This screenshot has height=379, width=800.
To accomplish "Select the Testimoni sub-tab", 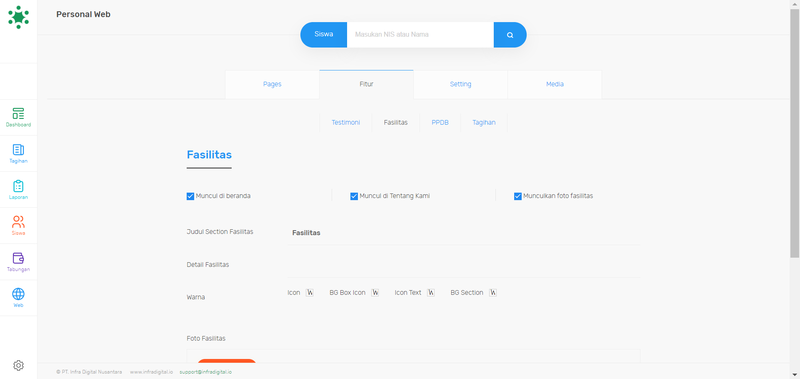I will pos(345,122).
